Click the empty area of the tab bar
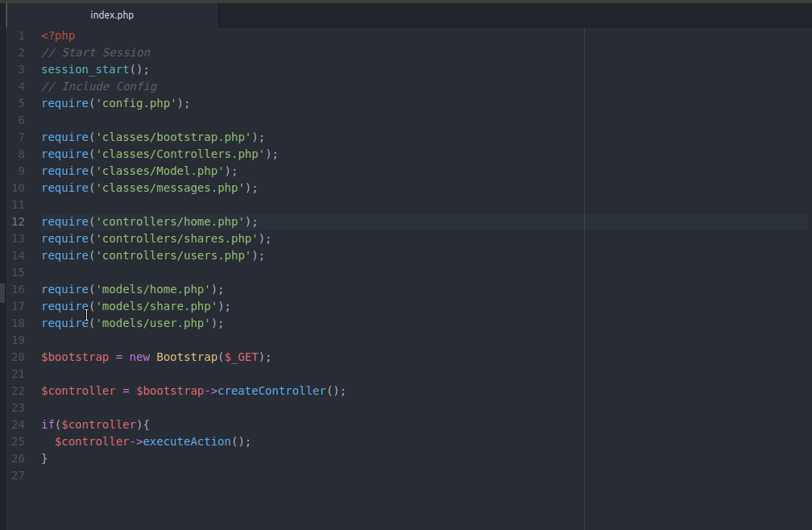Image resolution: width=812 pixels, height=530 pixels. click(x=483, y=14)
